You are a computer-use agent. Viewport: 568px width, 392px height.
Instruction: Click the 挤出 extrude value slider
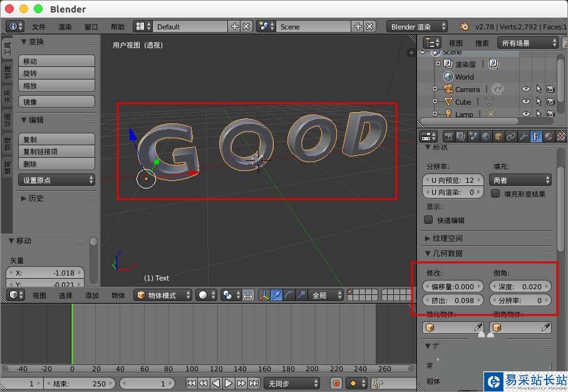453,301
